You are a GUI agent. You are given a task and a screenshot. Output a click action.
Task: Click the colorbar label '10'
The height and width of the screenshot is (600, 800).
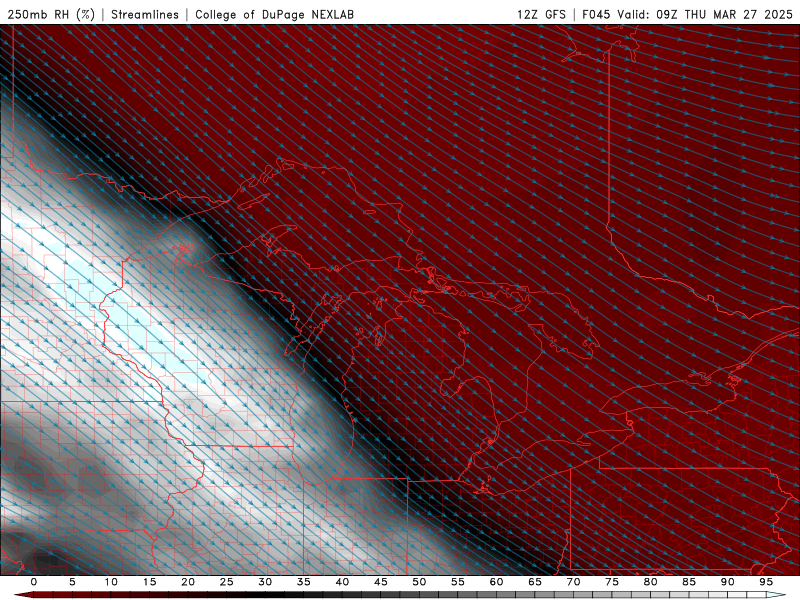[x=111, y=582]
